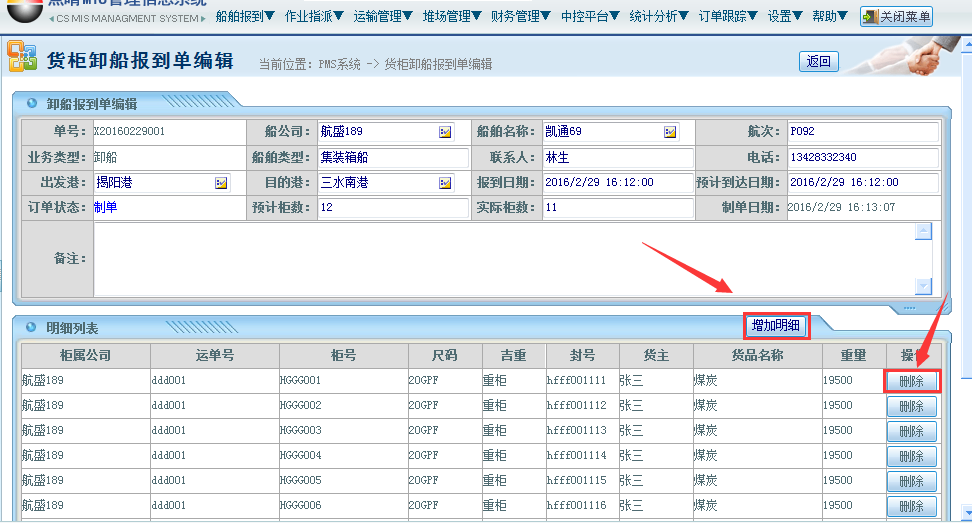The height and width of the screenshot is (523, 972).
Task: Open the 船舶报到 dropdown menu
Action: (245, 16)
